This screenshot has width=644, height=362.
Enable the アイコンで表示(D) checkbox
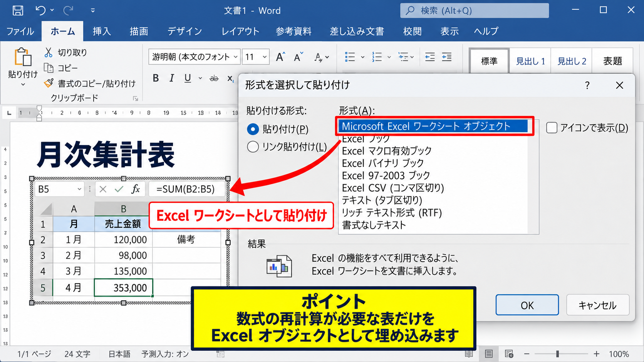(552, 128)
